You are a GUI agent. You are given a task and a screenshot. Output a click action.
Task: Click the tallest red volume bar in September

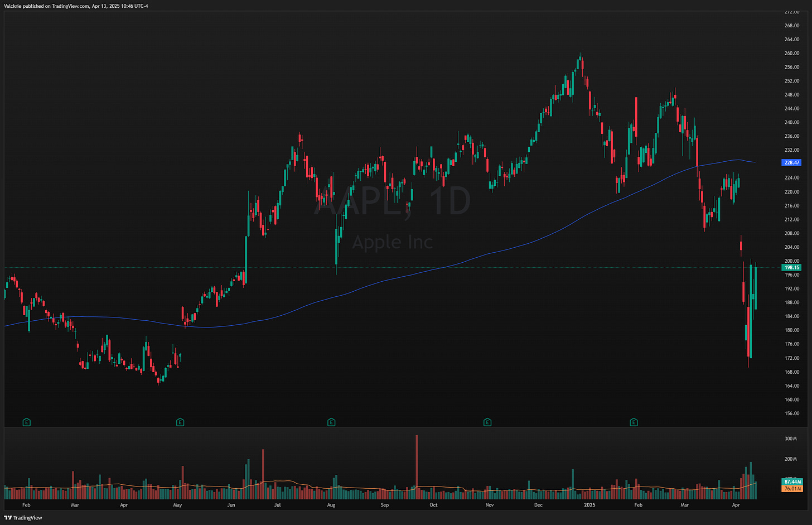click(x=417, y=467)
